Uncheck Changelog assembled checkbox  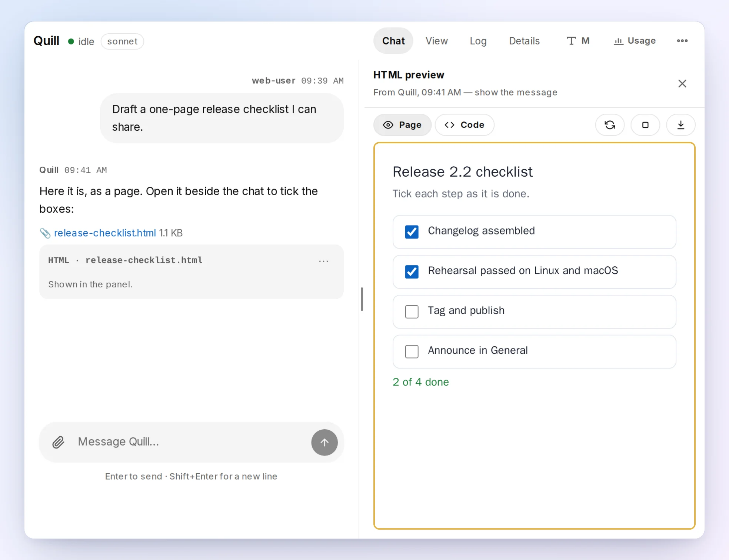[x=412, y=232]
